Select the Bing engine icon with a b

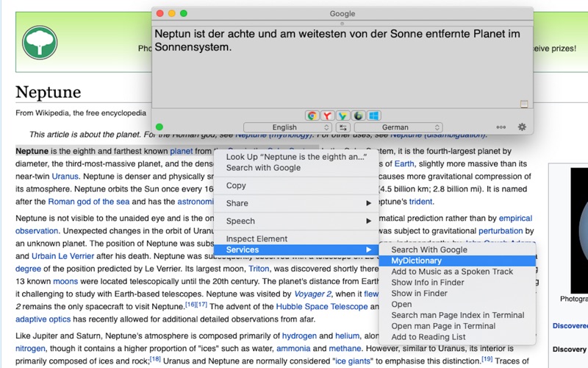pos(358,116)
